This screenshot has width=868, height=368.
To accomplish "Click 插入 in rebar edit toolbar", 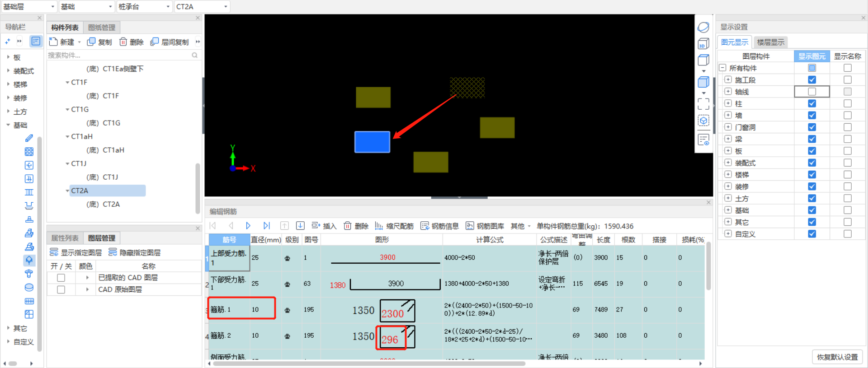I will pyautogui.click(x=324, y=226).
